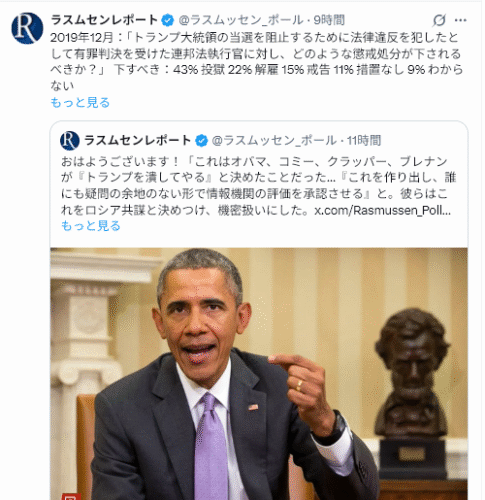Open the 9時間 timestamp link

pyautogui.click(x=329, y=20)
